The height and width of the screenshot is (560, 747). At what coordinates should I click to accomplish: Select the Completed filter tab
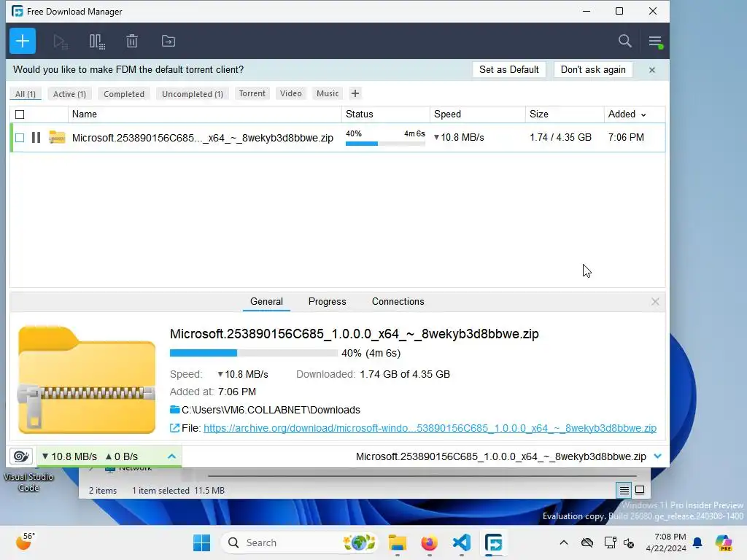124,94
